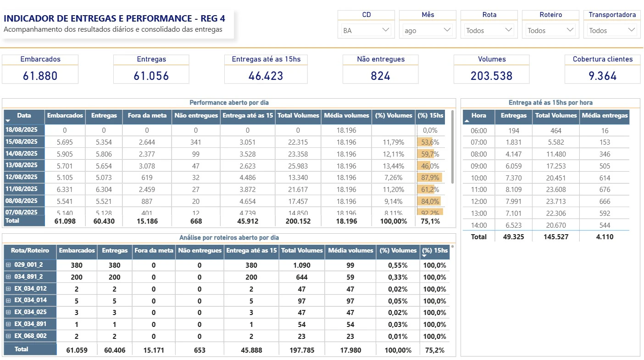Open the Roteiro slicer dropdown

click(x=551, y=31)
